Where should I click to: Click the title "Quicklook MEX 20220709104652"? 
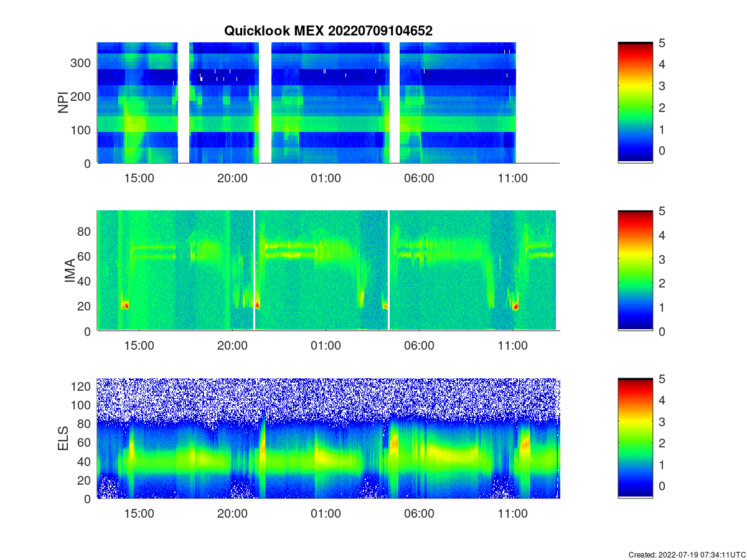pos(328,30)
